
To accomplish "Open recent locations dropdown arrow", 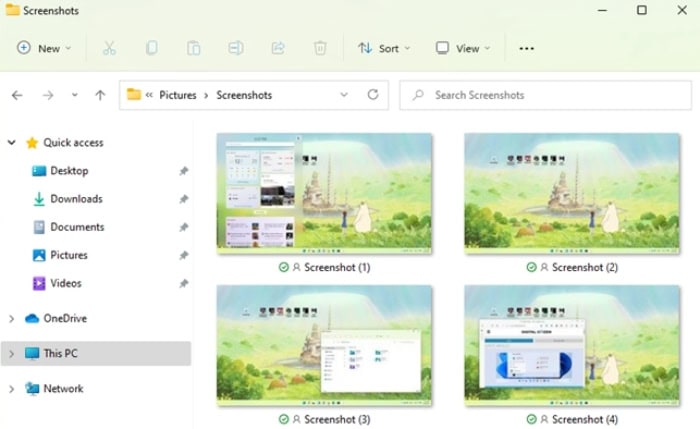I will pyautogui.click(x=75, y=95).
